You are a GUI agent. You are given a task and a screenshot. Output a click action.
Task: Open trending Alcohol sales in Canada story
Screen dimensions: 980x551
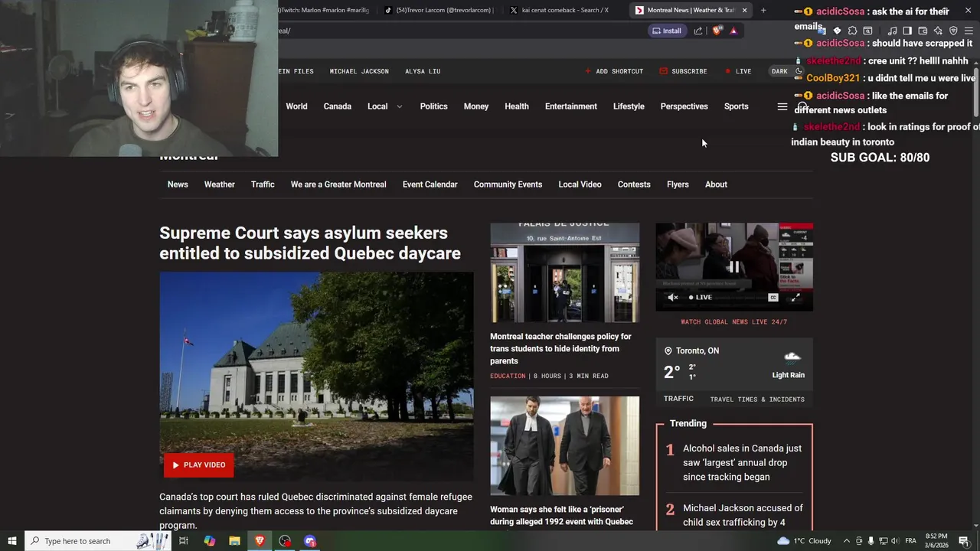[x=742, y=462]
